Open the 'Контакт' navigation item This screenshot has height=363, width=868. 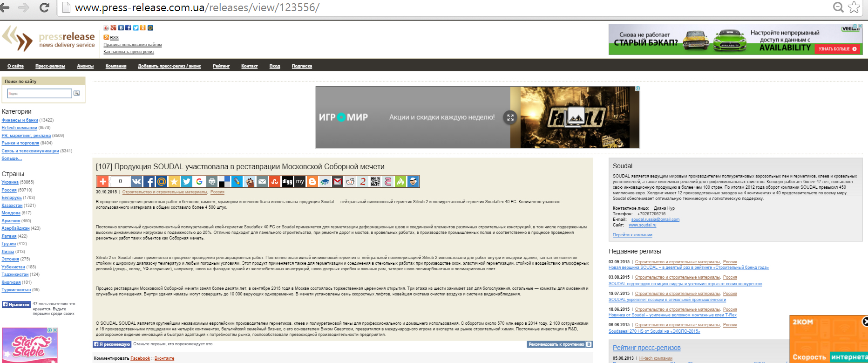(x=250, y=66)
